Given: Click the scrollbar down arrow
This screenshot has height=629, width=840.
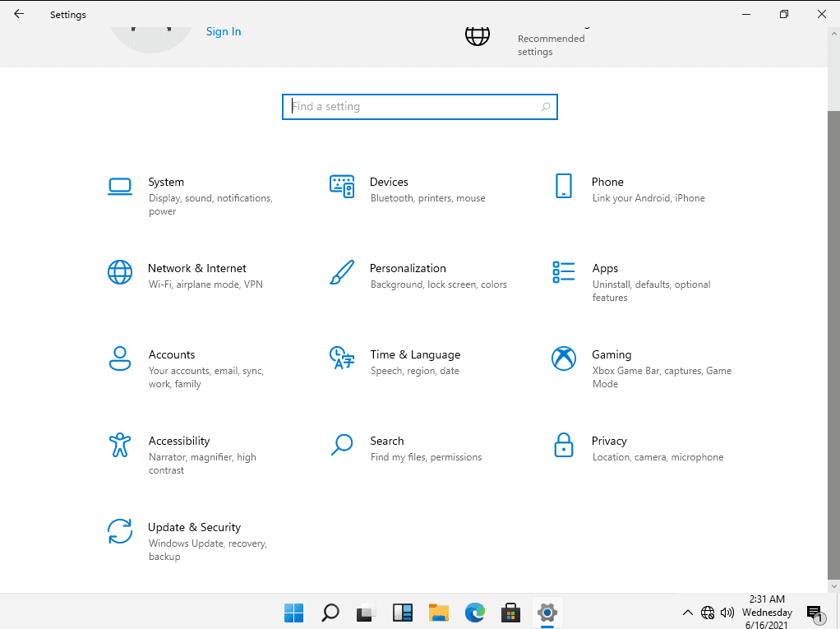Looking at the screenshot, I should pos(833,587).
